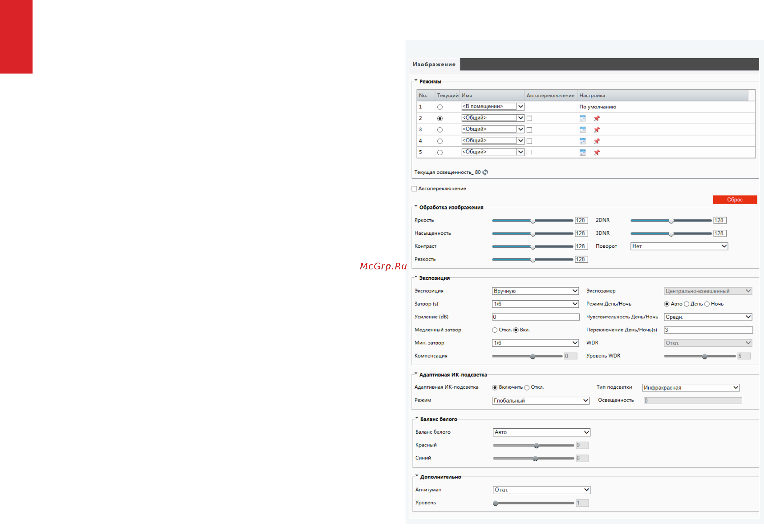Click the red pin icon in row 2

pyautogui.click(x=597, y=118)
